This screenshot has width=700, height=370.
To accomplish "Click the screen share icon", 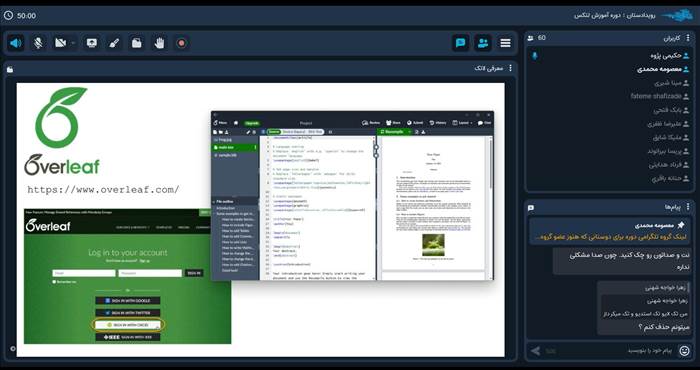I will pos(92,43).
